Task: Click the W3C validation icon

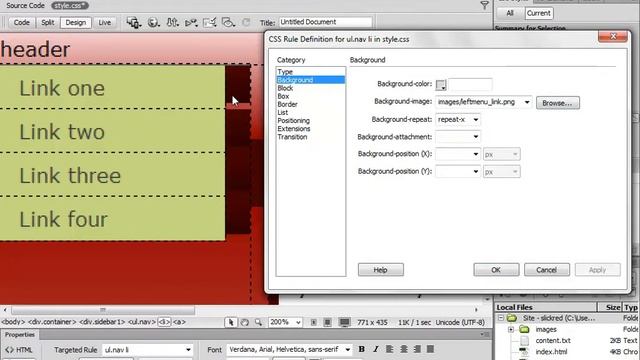Action: (x=191, y=22)
